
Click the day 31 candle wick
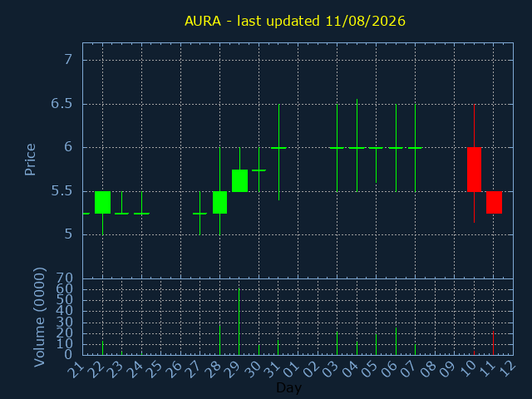click(x=279, y=152)
